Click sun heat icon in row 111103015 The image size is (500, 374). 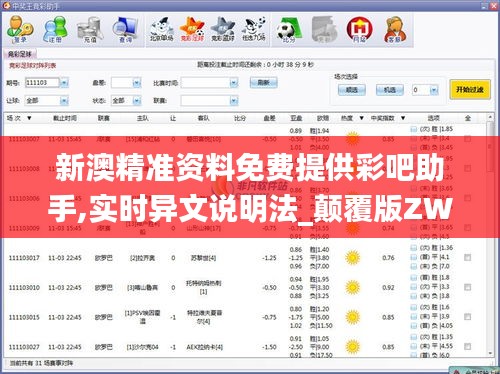[x=353, y=317]
